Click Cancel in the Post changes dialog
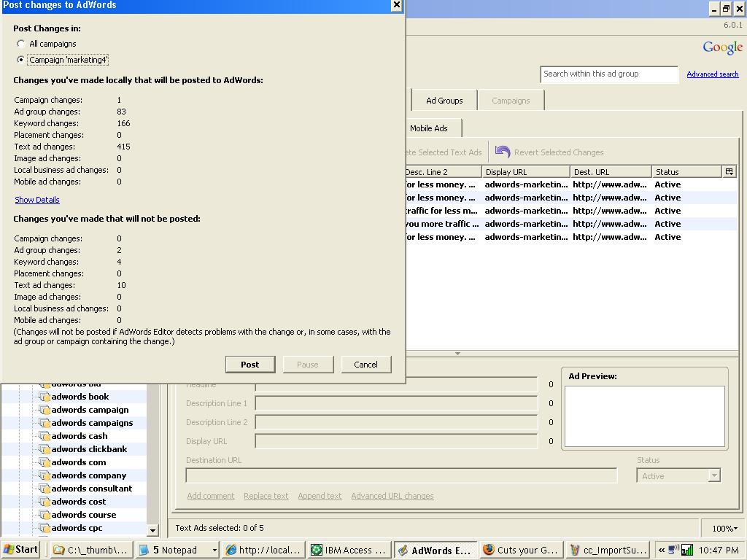Screen dimensions: 747x560 click(x=366, y=365)
